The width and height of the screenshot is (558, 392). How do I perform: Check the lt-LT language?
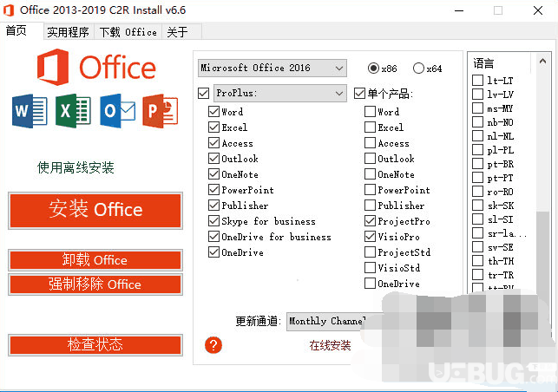pos(477,81)
